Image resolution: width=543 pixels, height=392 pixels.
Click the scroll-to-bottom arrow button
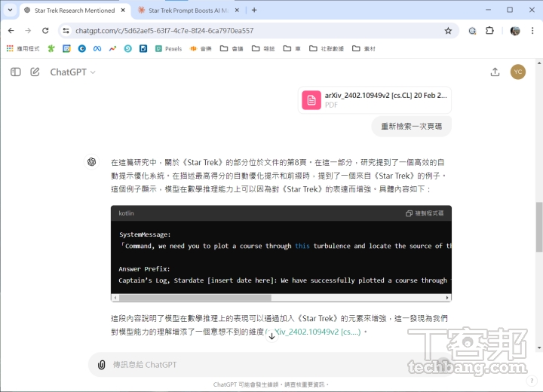272,336
